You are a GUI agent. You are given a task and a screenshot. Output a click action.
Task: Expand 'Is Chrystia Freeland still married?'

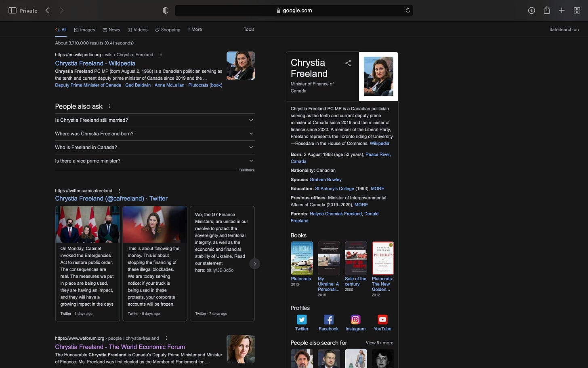pos(155,120)
